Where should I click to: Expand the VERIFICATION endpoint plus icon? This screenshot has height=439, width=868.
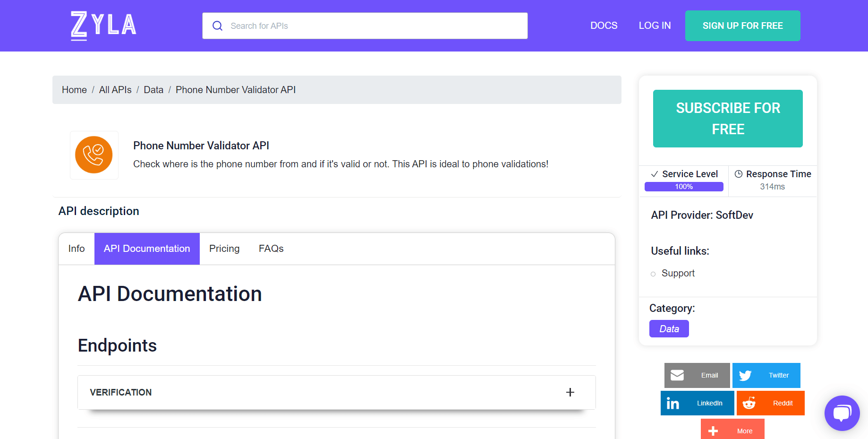[570, 392]
